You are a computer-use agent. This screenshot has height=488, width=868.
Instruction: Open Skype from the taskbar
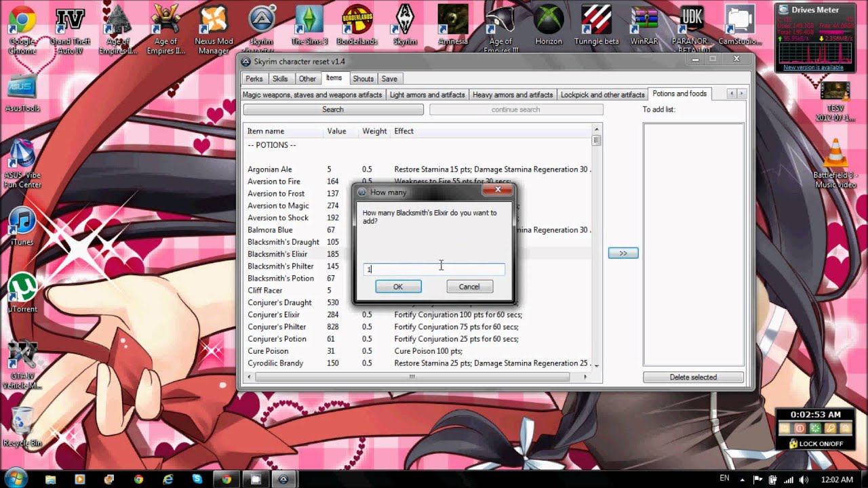(197, 479)
